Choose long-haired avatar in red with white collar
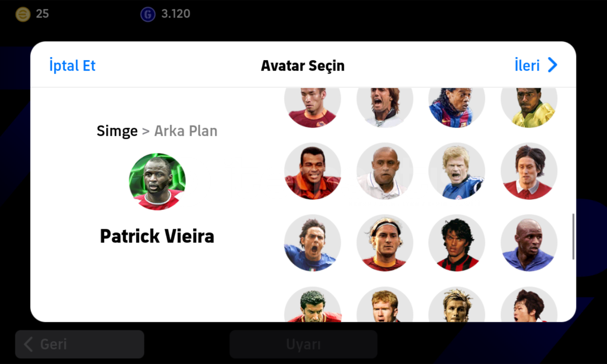 click(529, 171)
